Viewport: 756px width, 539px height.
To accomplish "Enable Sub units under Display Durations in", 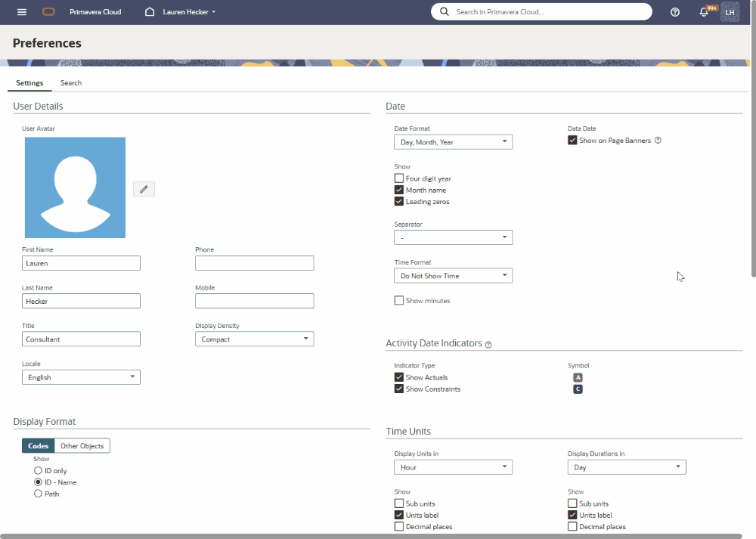I will pos(572,503).
